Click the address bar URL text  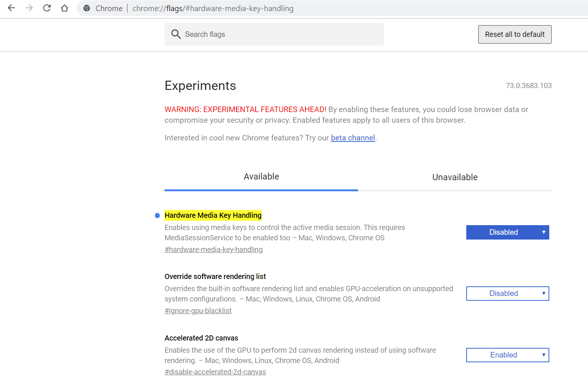pos(213,8)
